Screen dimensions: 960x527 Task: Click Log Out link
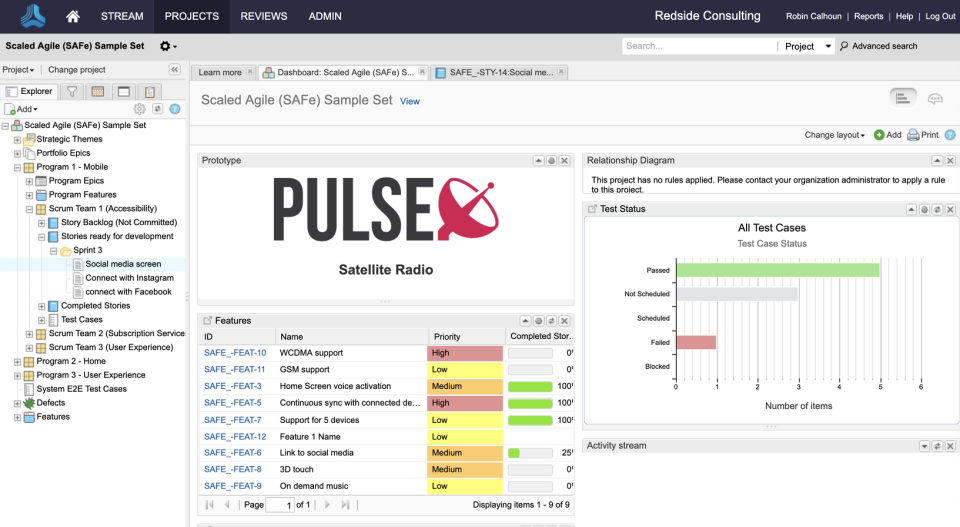940,17
